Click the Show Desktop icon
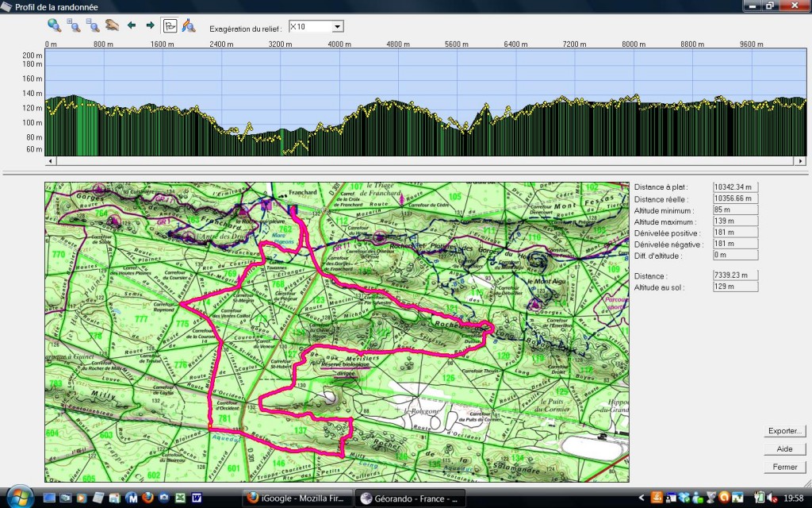This screenshot has width=812, height=508. pyautogui.click(x=48, y=498)
